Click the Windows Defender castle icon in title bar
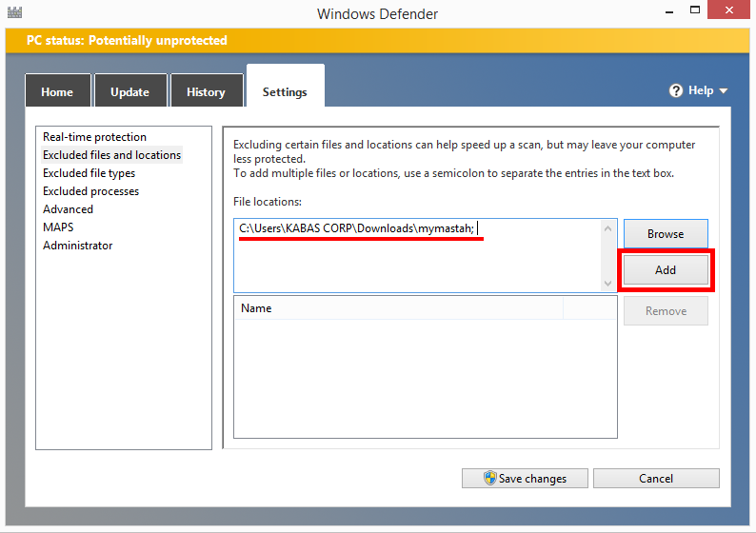This screenshot has height=533, width=756. pos(14,12)
